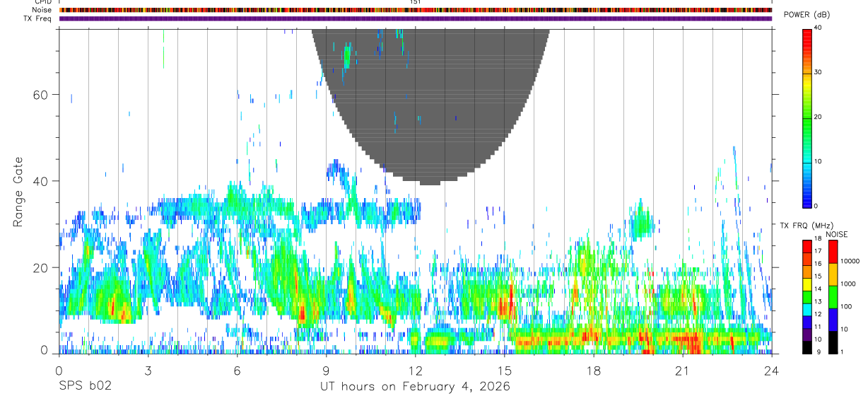The width and height of the screenshot is (868, 401).
Task: Click the red segment of the NOISE colour bar
Action: (x=833, y=252)
